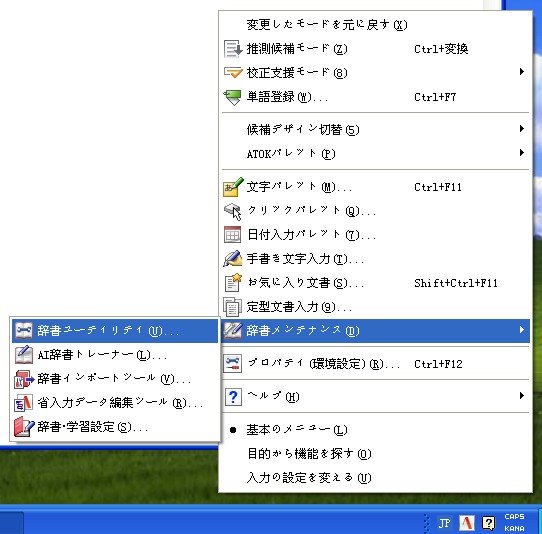Open 省入力データ編集ツール (R)... entry

[115, 403]
